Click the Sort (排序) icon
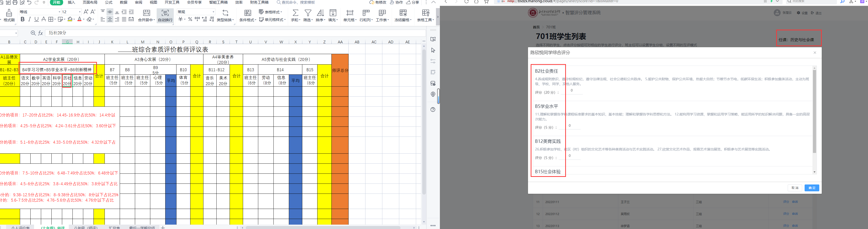The height and width of the screenshot is (229, 868). coord(320,13)
